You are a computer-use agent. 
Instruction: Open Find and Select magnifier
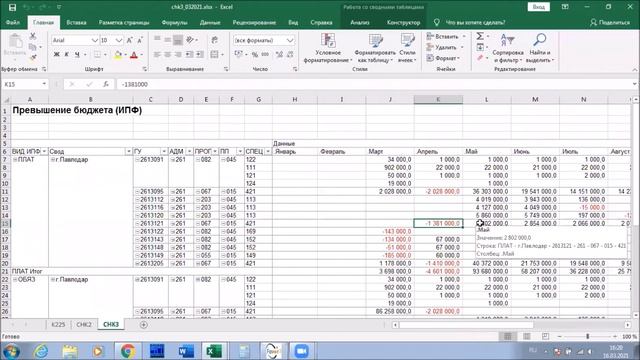(x=540, y=48)
